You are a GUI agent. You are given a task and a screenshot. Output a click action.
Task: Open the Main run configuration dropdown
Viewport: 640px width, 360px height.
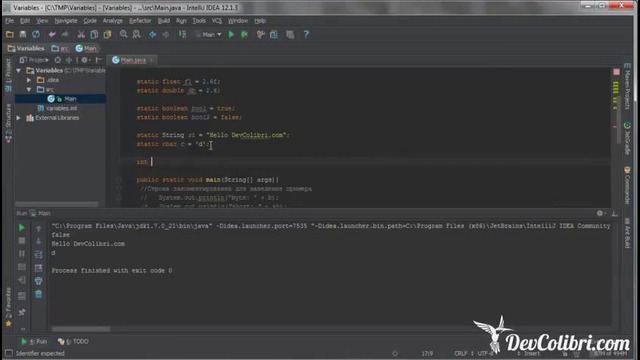209,35
